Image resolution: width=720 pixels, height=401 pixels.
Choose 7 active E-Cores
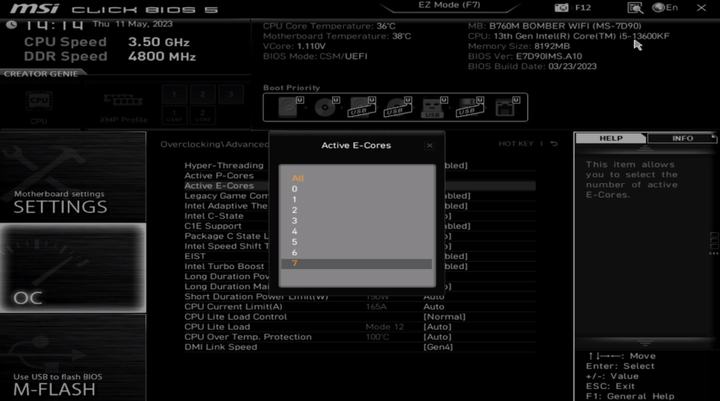click(356, 264)
